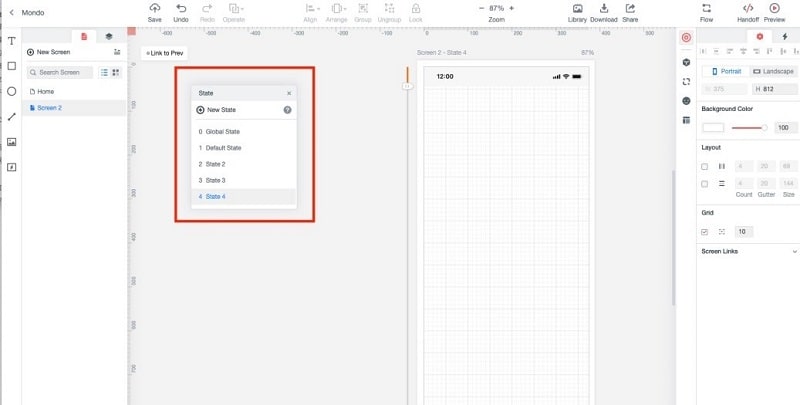Click Link to Prev button
The height and width of the screenshot is (405, 800).
click(x=164, y=53)
